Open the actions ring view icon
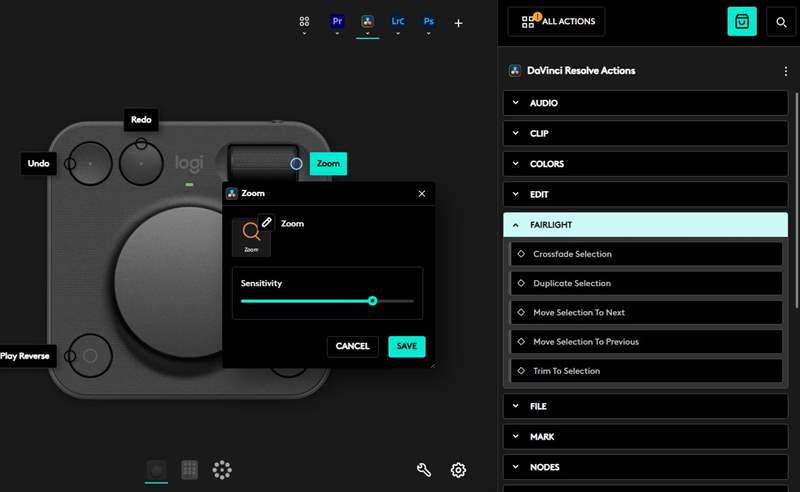 222,470
